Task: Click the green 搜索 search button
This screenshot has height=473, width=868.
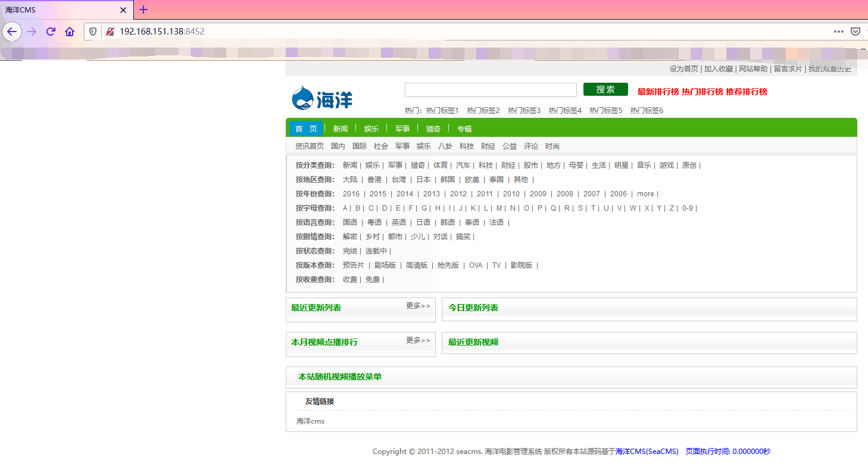Action: click(x=605, y=89)
